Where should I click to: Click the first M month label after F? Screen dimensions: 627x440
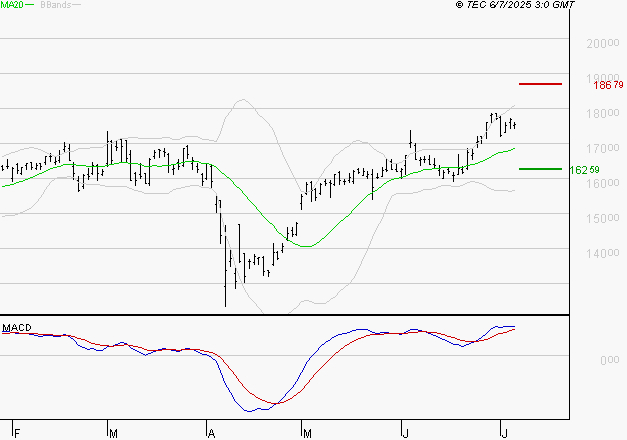(x=114, y=433)
